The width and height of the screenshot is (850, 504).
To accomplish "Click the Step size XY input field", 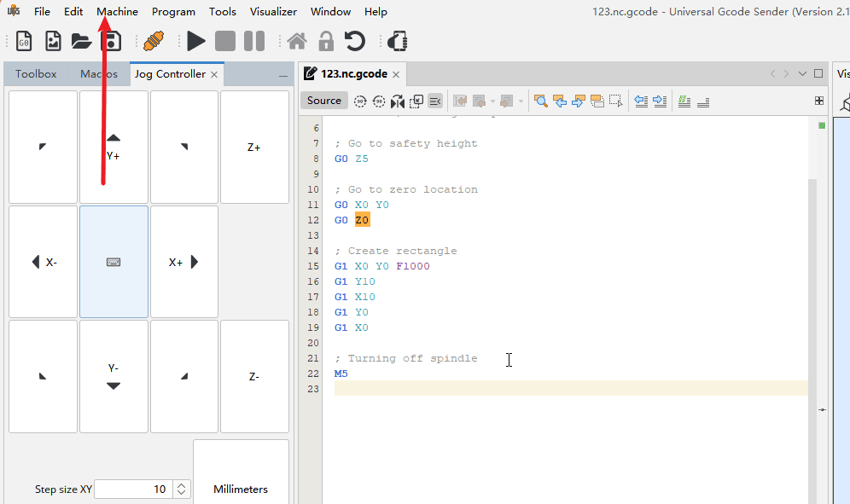I will point(132,490).
